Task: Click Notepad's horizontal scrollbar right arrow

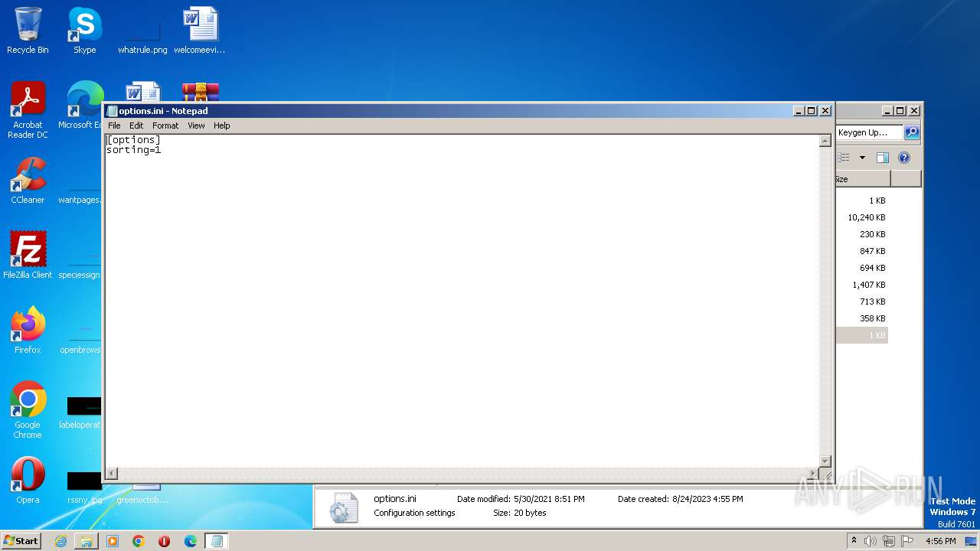Action: (x=813, y=474)
